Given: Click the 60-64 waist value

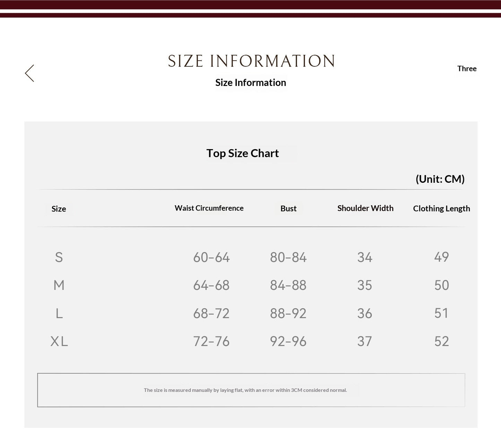Looking at the screenshot, I should pyautogui.click(x=211, y=257).
